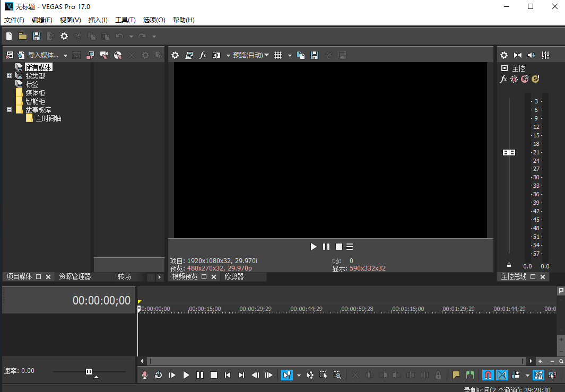
Task: Open the normal edit tool dropdown arrow
Action: 299,376
